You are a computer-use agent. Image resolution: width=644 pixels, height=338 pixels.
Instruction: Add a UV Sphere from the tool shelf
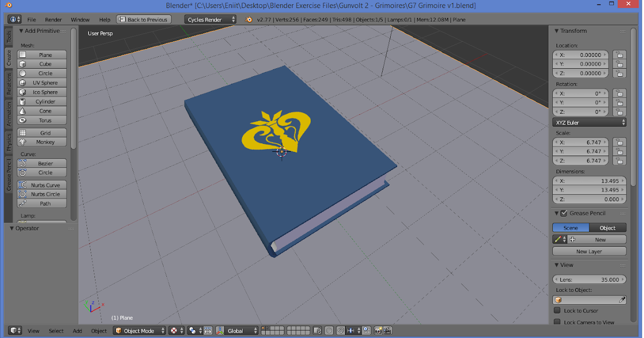tap(41, 83)
